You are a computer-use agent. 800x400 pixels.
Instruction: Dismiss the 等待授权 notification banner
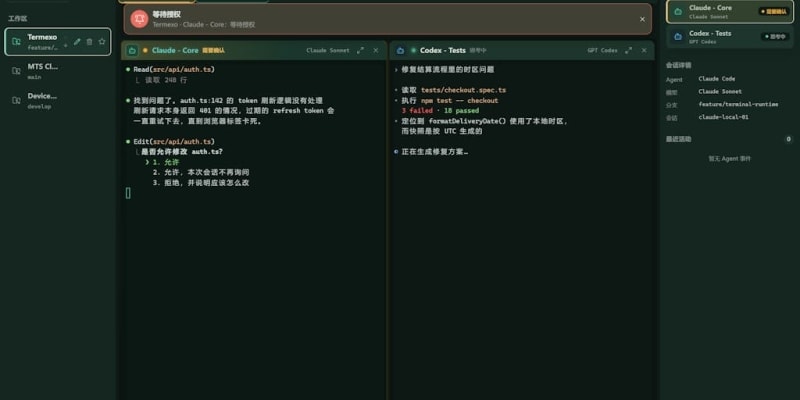(642, 19)
